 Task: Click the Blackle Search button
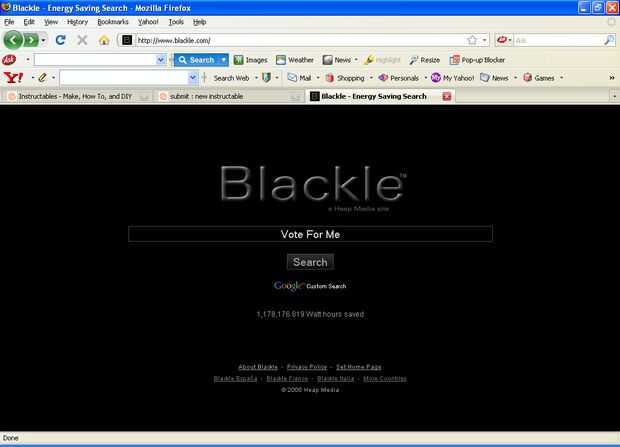[x=310, y=262]
